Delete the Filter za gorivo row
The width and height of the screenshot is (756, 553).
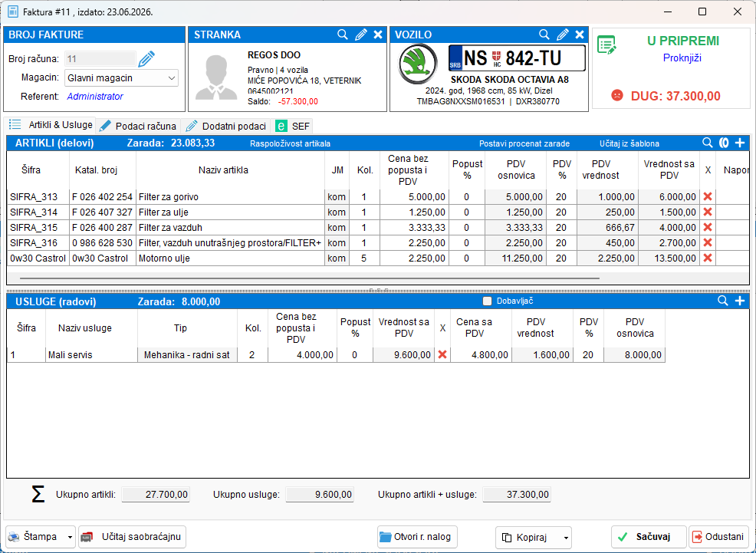pos(707,196)
